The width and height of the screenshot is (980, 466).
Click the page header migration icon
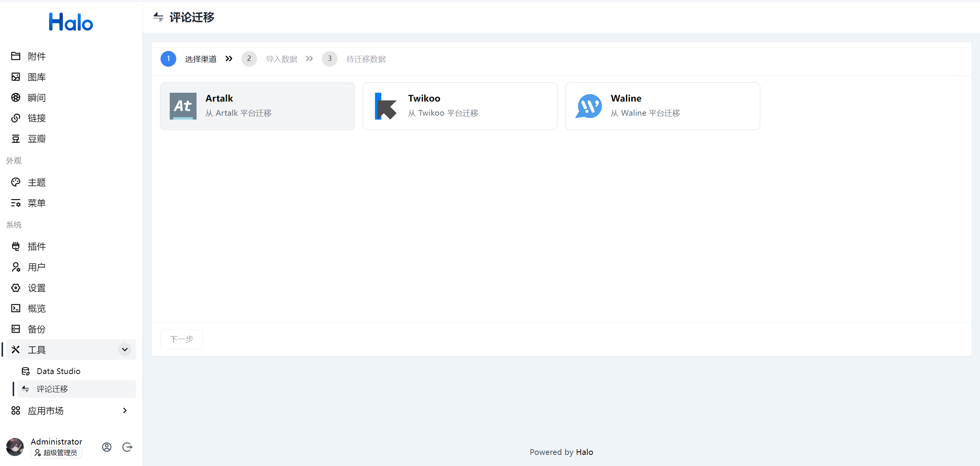(158, 17)
